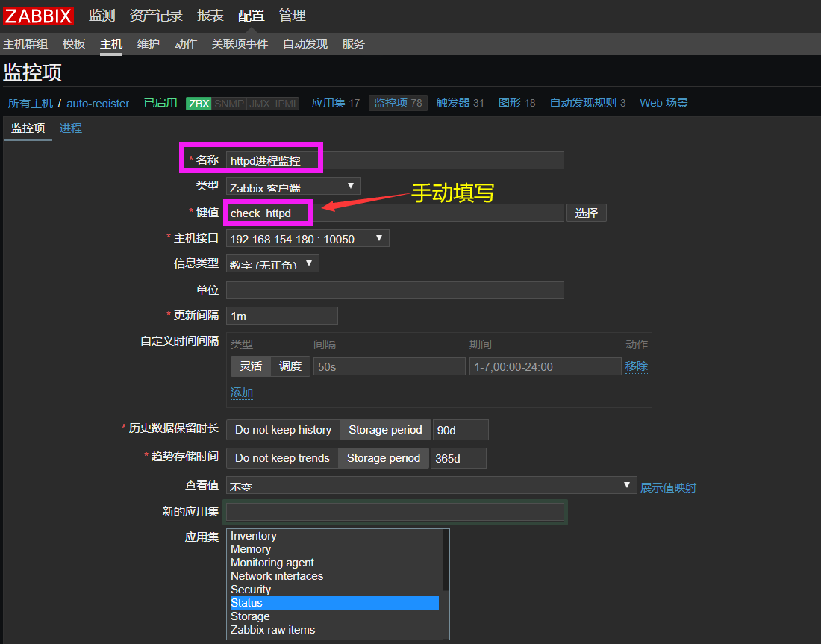Open the auto-register host link
The width and height of the screenshot is (821, 644).
[98, 103]
